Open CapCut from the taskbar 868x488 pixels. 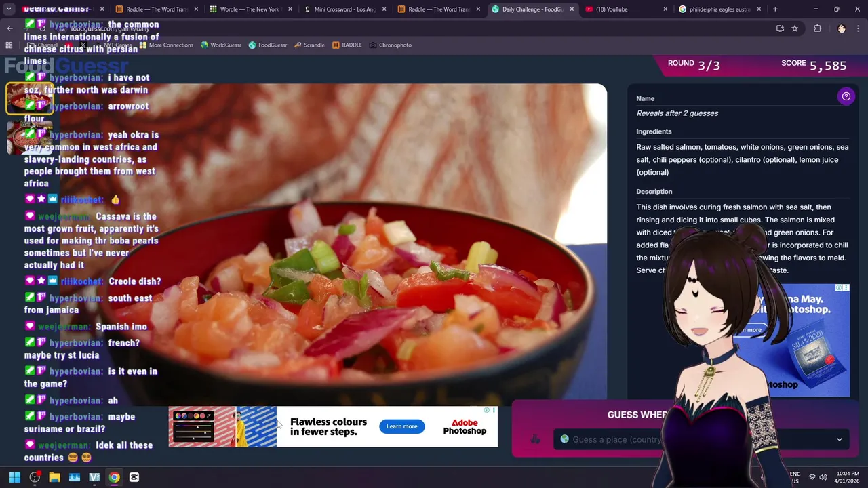134,477
